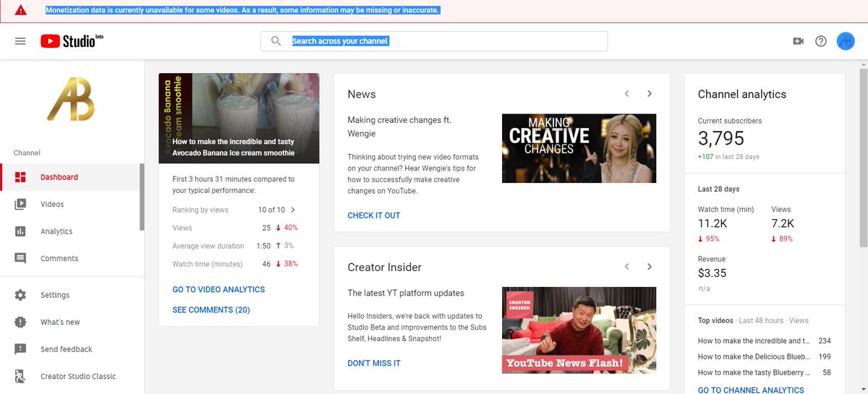This screenshot has width=868, height=394.
Task: Open the Settings menu item
Action: (x=70, y=295)
